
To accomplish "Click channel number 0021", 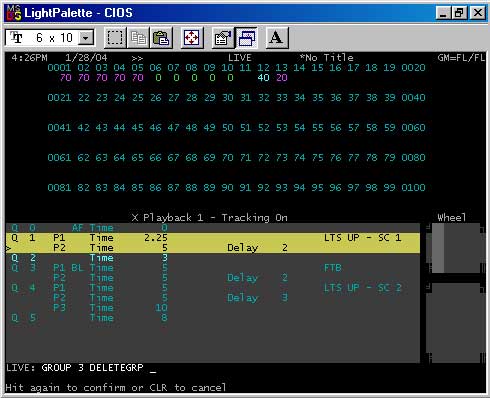I will [59, 98].
